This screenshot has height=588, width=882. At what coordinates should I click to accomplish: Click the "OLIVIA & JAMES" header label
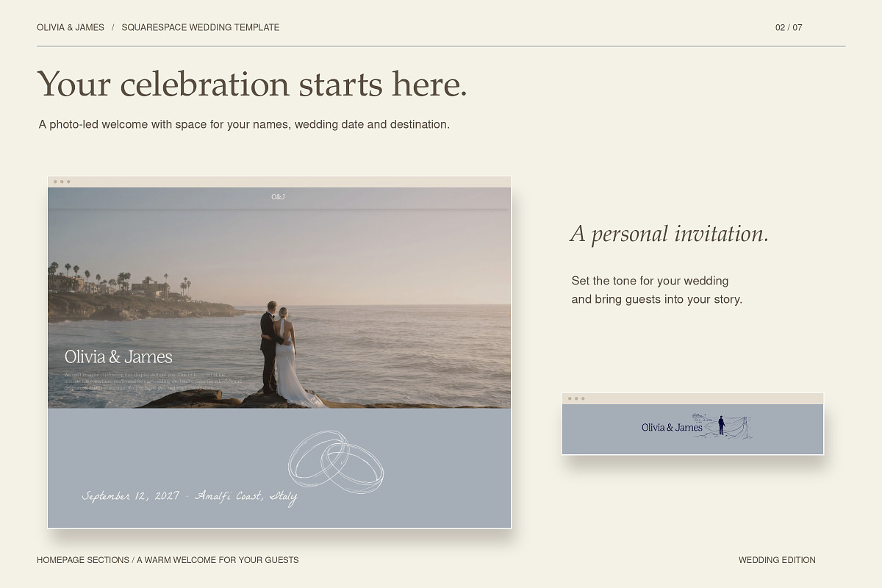point(71,27)
